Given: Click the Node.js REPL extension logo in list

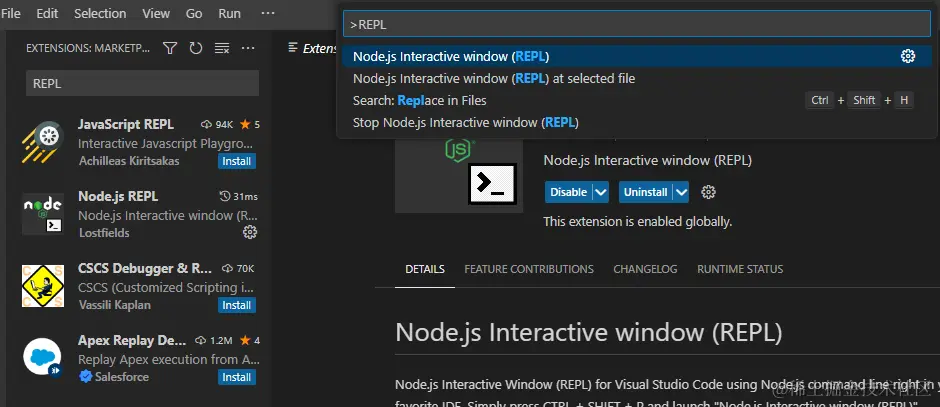Looking at the screenshot, I should click(x=42, y=214).
